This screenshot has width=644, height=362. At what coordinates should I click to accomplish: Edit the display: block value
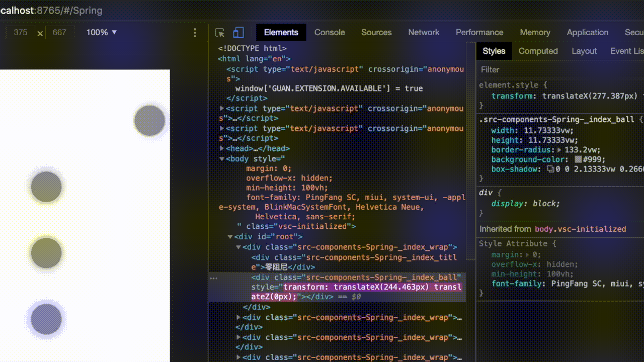tap(545, 204)
